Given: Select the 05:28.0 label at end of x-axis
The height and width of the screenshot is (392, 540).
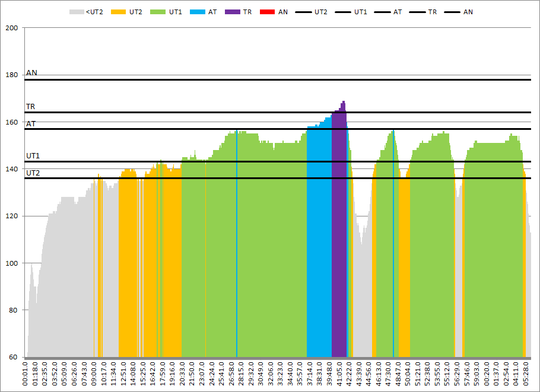Looking at the screenshot, I should point(527,374).
